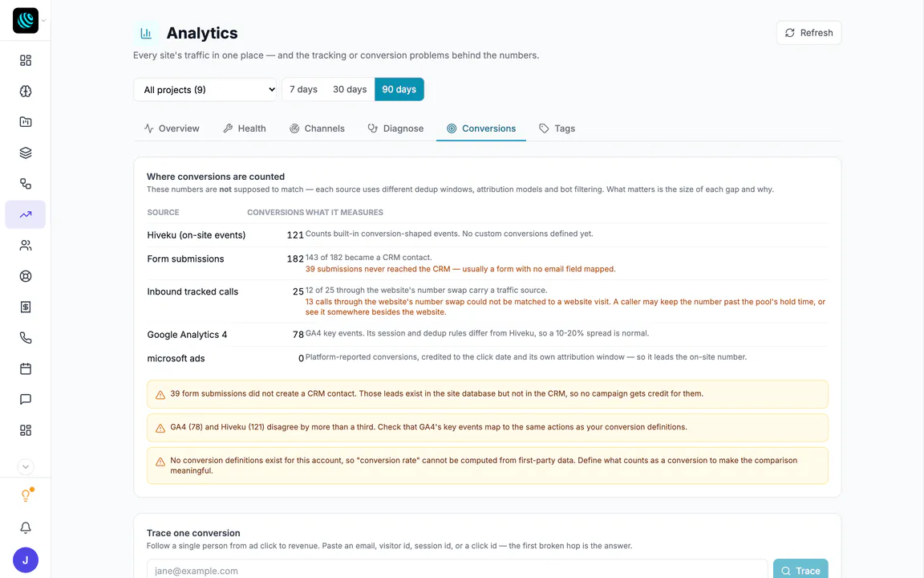Click the warning icon on GA4 disagree alert
Screen dimensions: 924x578
[x=160, y=428]
